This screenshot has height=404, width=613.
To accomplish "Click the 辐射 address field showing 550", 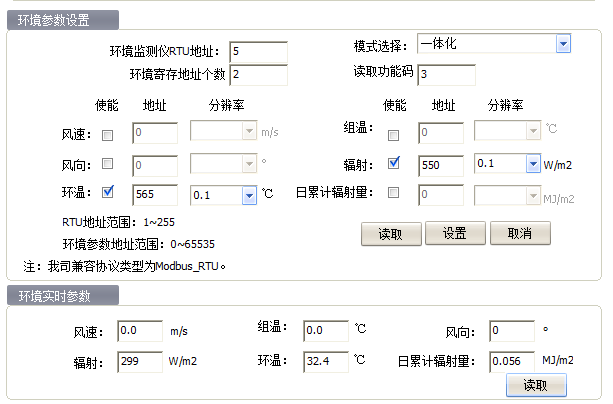I will point(440,164).
